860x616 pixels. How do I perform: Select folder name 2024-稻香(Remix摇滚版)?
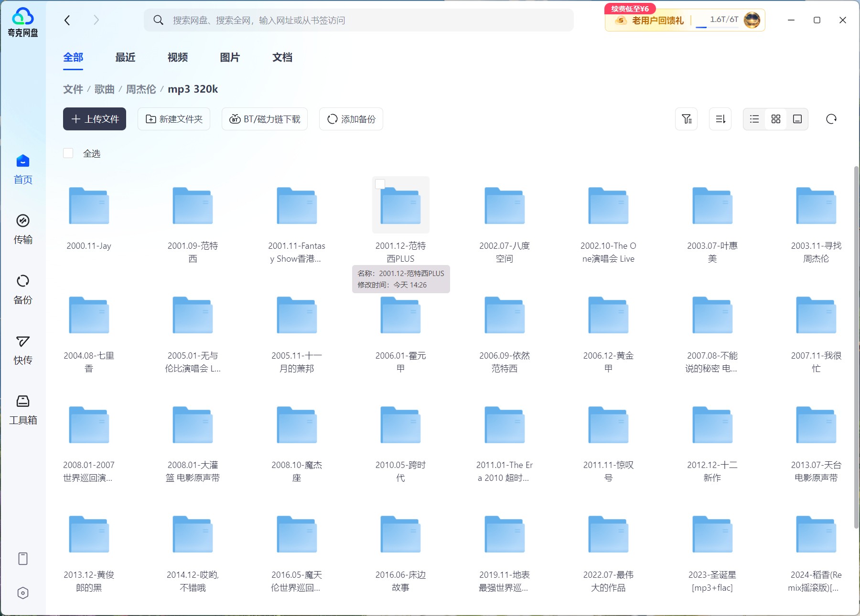(816, 581)
